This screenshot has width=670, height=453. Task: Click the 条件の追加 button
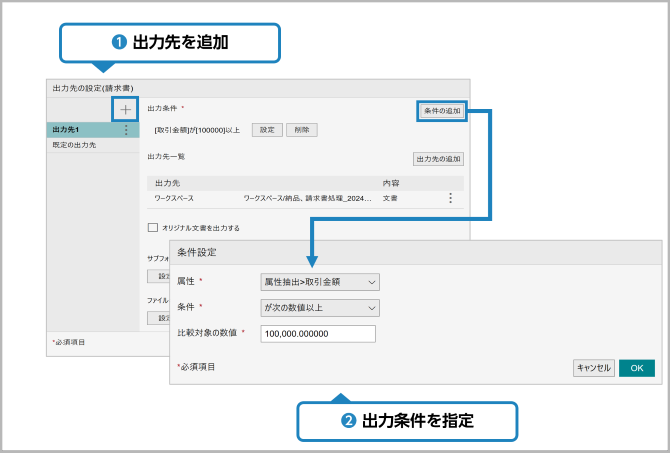point(442,111)
